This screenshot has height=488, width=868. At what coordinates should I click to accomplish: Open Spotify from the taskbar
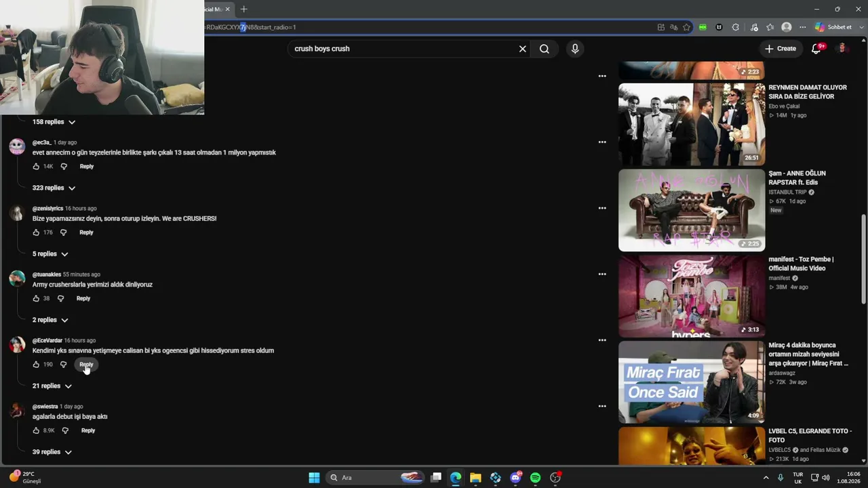coord(535,478)
